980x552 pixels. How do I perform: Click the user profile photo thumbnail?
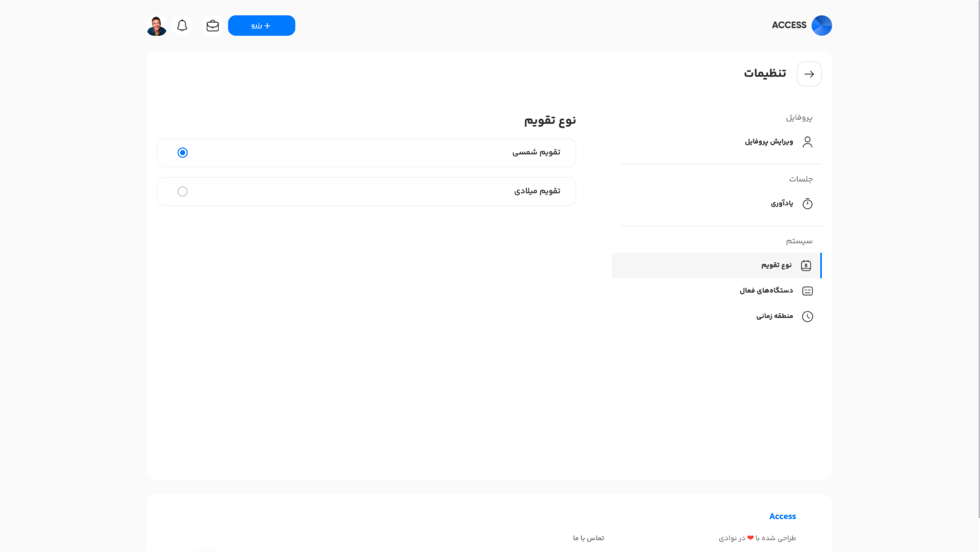(x=156, y=25)
